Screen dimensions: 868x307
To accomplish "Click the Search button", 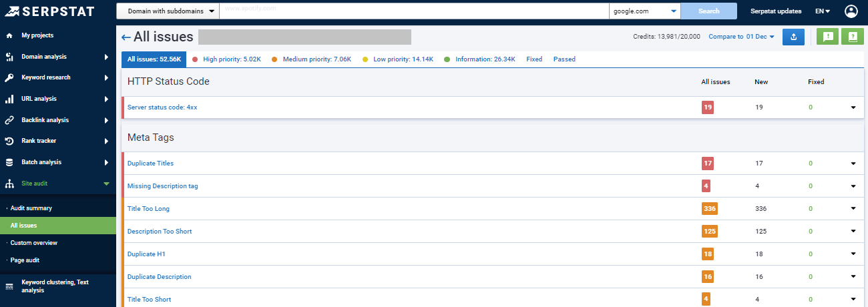I will pos(709,11).
